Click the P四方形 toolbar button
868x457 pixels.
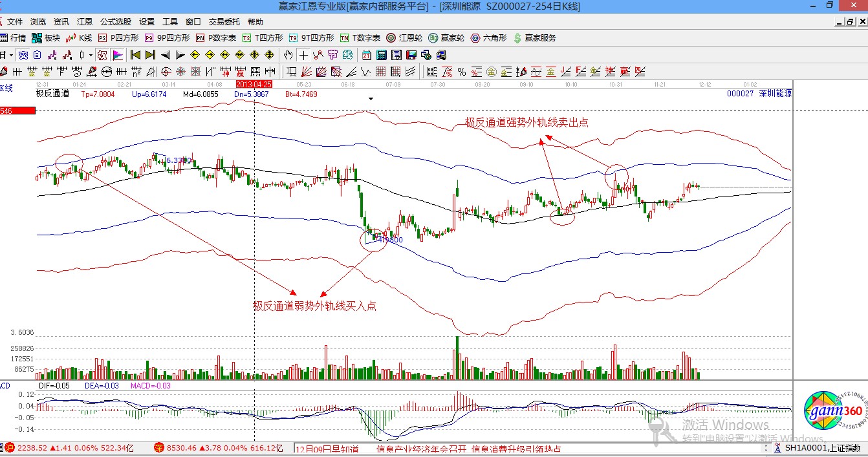click(x=118, y=38)
